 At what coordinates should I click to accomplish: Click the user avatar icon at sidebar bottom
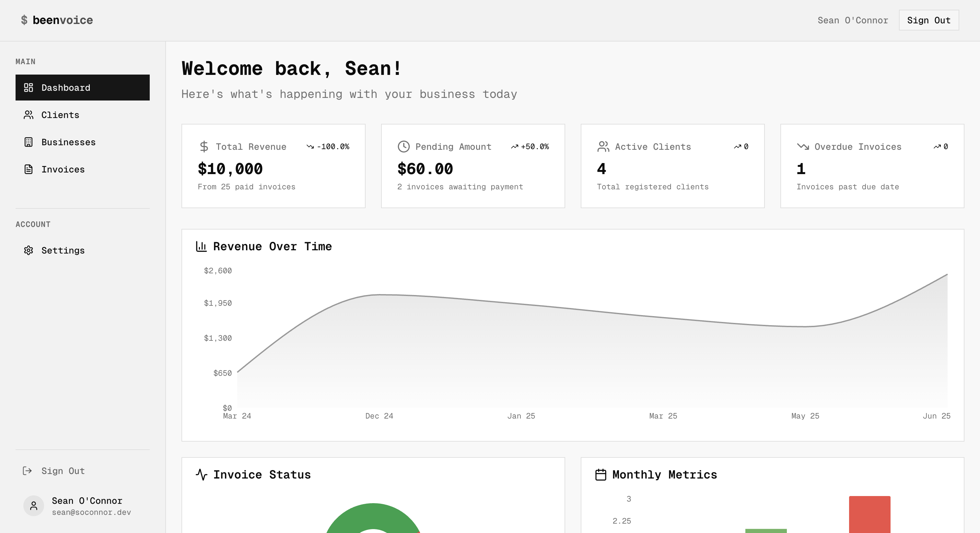coord(34,505)
